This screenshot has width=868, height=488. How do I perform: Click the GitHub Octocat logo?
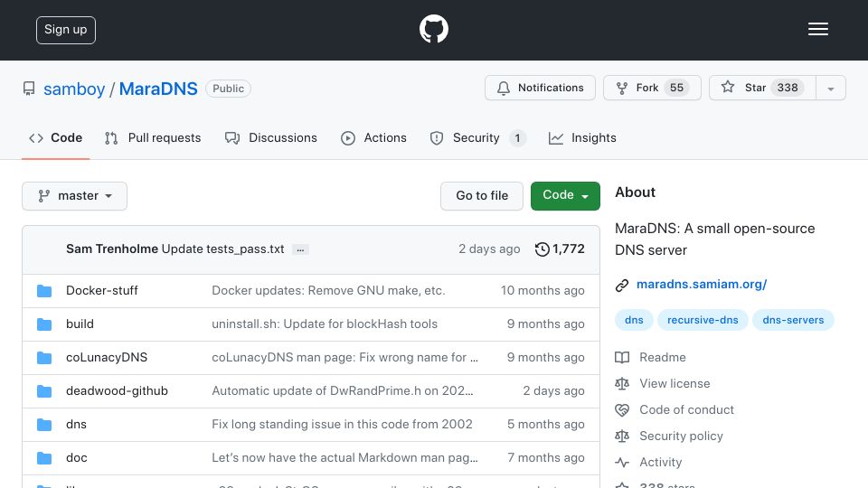tap(434, 29)
